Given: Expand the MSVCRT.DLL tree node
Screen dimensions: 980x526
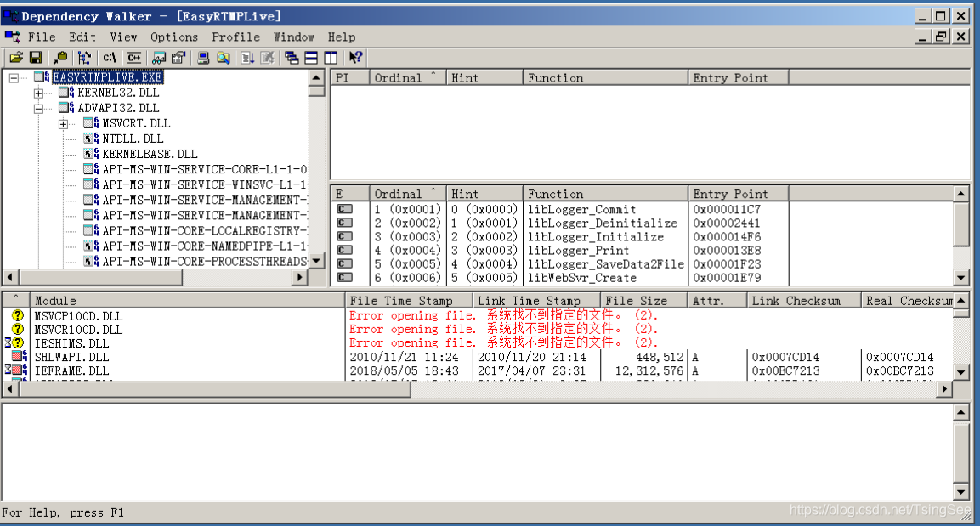Looking at the screenshot, I should (x=63, y=124).
